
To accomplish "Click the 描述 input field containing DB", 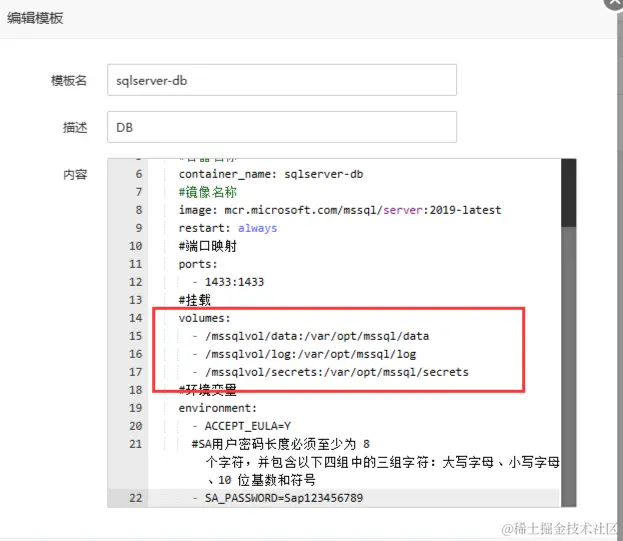I will [x=282, y=127].
